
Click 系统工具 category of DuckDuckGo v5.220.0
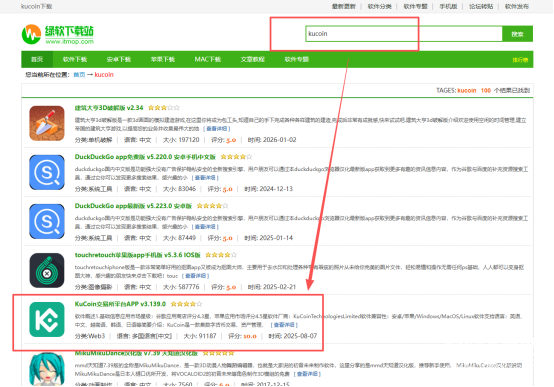coord(100,189)
